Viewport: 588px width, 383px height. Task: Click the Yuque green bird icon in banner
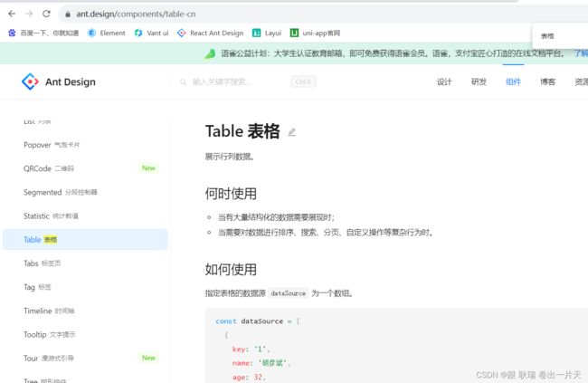point(210,53)
